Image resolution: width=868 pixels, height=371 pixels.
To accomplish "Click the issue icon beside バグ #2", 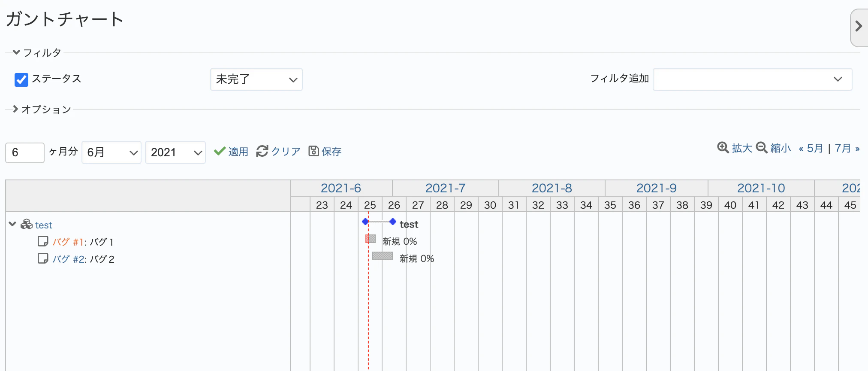I will [x=43, y=258].
